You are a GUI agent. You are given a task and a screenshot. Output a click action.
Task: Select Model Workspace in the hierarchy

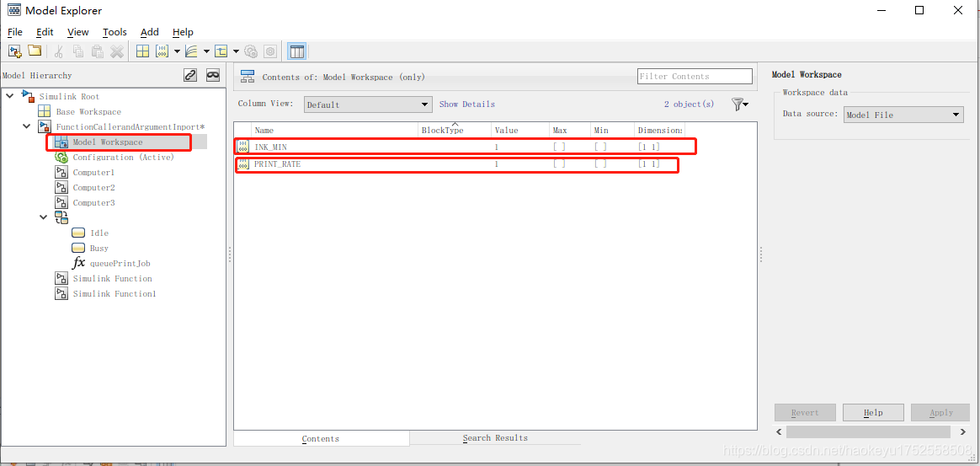click(x=108, y=142)
